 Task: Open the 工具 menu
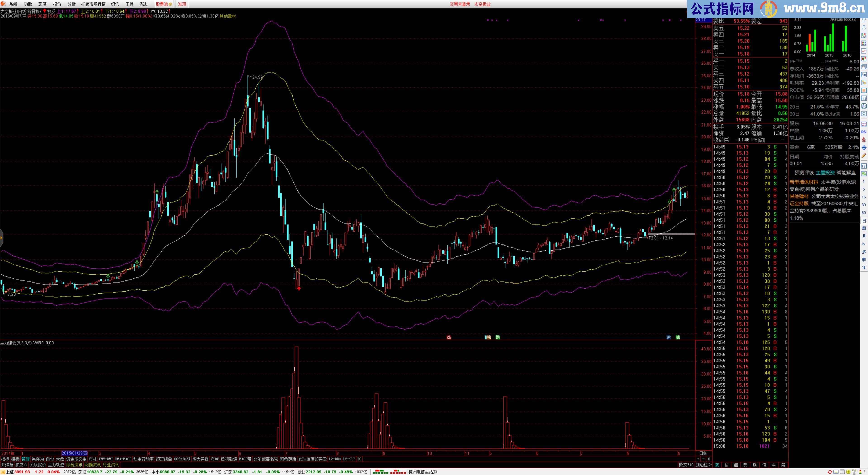point(130,4)
